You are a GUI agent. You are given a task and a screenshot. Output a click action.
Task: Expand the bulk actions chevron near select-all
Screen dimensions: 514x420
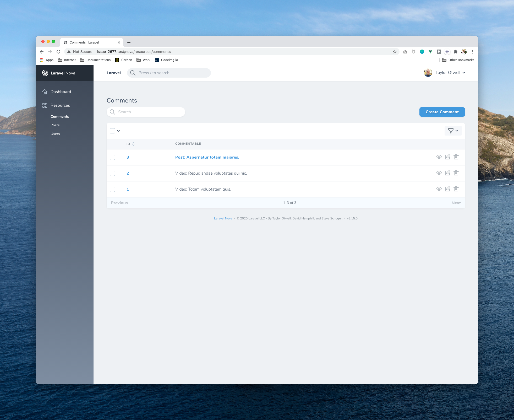click(x=118, y=130)
